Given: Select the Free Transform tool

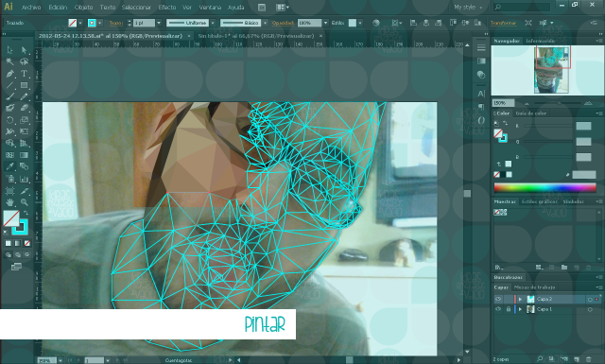Looking at the screenshot, I should coord(24,131).
